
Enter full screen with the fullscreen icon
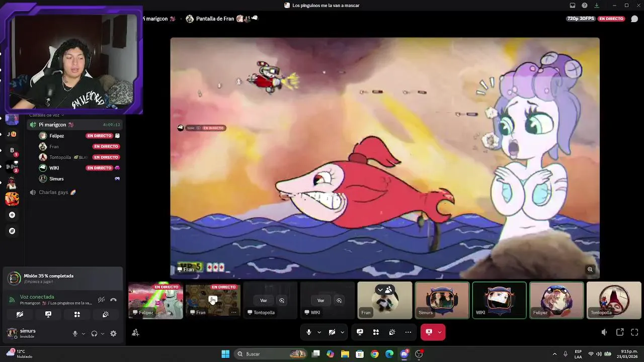(634, 332)
